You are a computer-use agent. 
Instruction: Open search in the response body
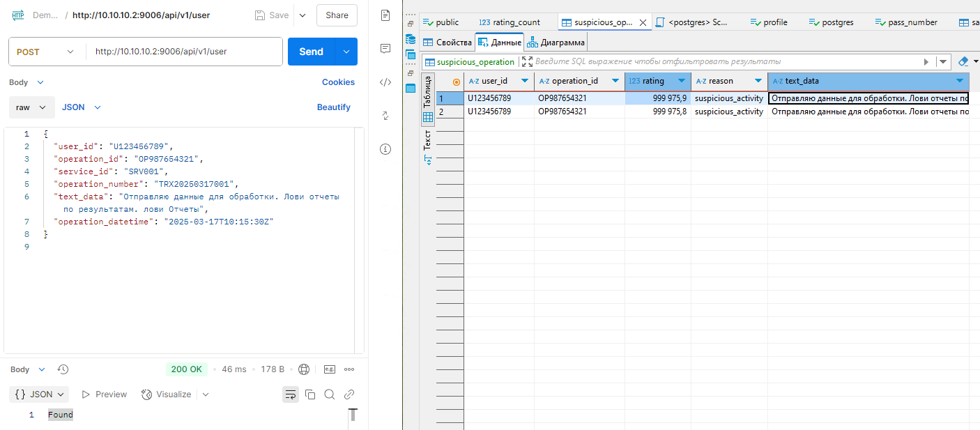point(330,394)
